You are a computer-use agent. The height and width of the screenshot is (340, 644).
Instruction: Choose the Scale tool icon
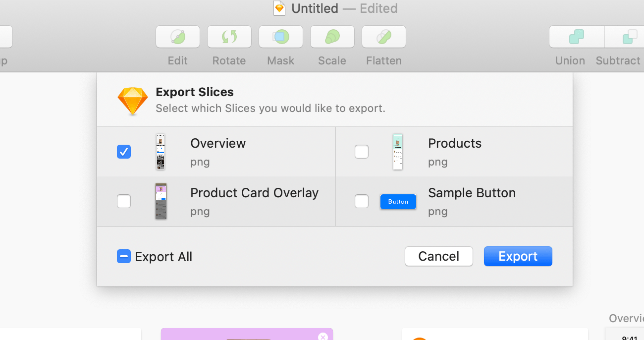(332, 37)
